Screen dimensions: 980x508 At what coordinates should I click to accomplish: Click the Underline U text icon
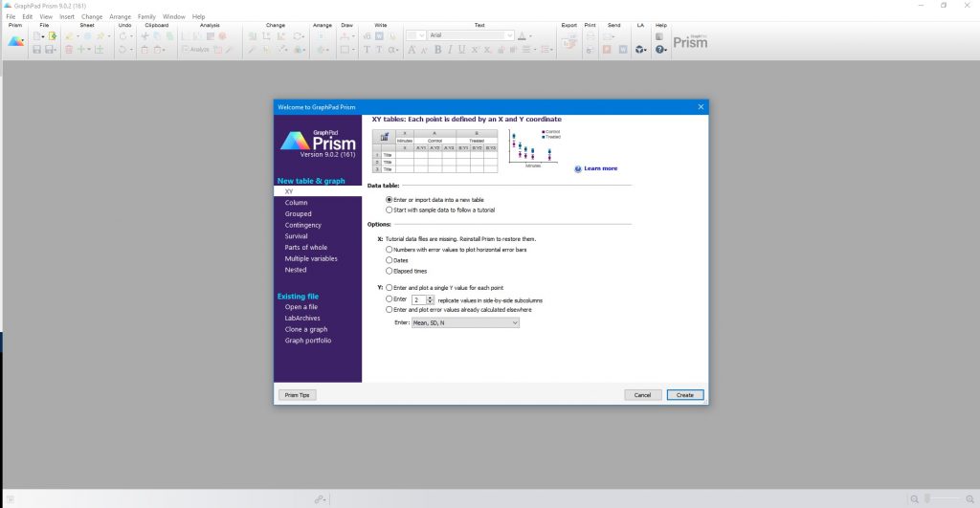coord(462,50)
